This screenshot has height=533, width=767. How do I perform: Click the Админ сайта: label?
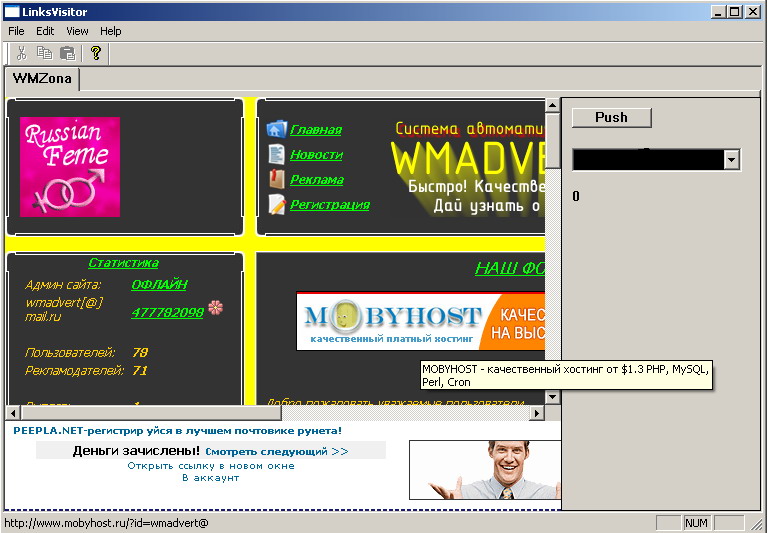[x=63, y=285]
